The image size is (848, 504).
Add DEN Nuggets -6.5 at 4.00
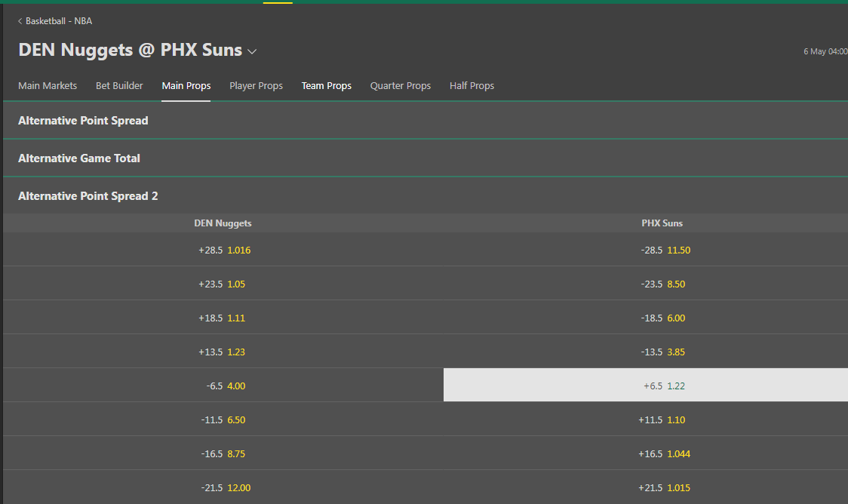[224, 386]
